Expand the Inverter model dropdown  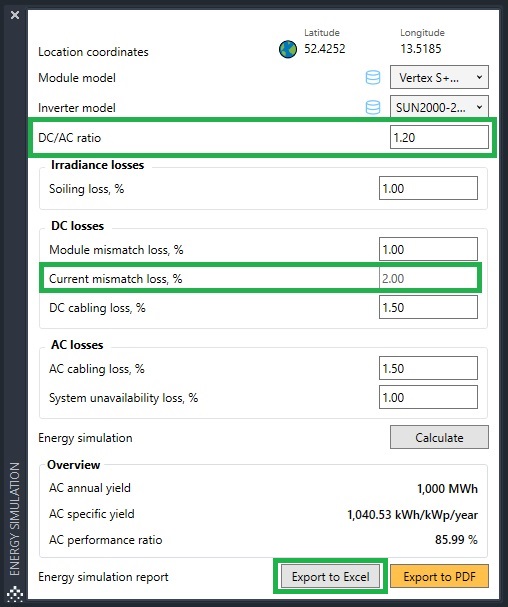pos(439,106)
